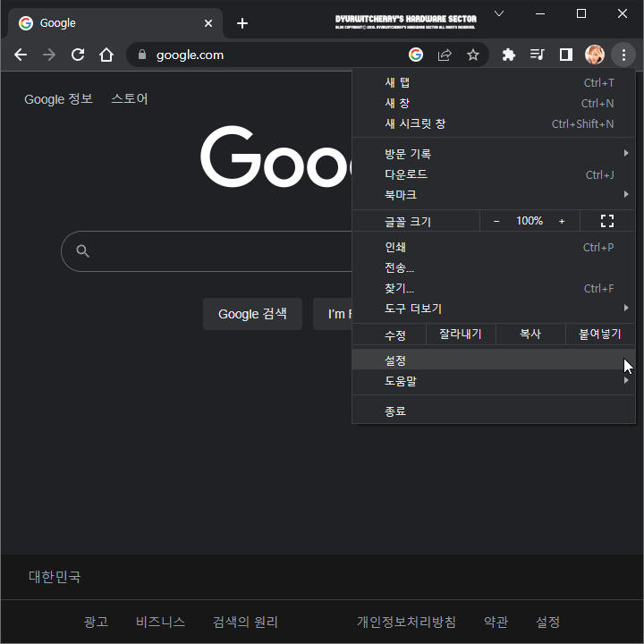The height and width of the screenshot is (644, 644).
Task: Open 설정 from the Chrome menu
Action: (494, 360)
